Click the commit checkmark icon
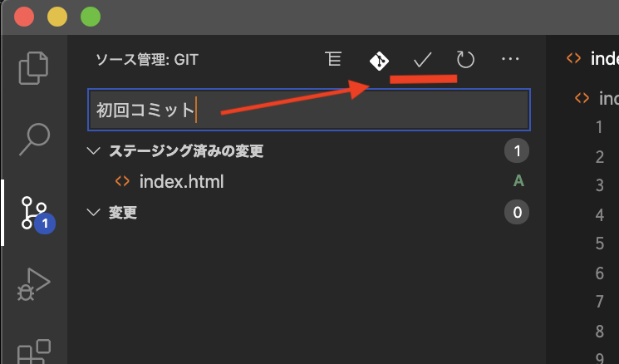This screenshot has height=364, width=619. (x=422, y=60)
